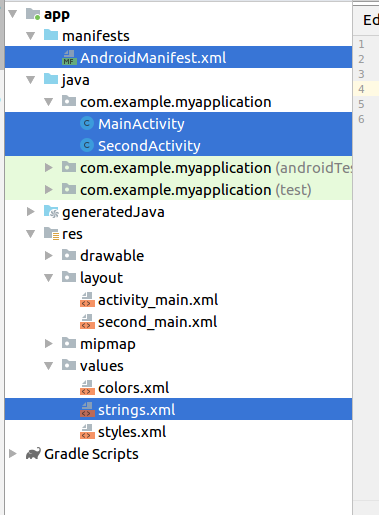Screen dimensions: 379x515
Task: Select the manifests folder name
Action: coord(96,36)
